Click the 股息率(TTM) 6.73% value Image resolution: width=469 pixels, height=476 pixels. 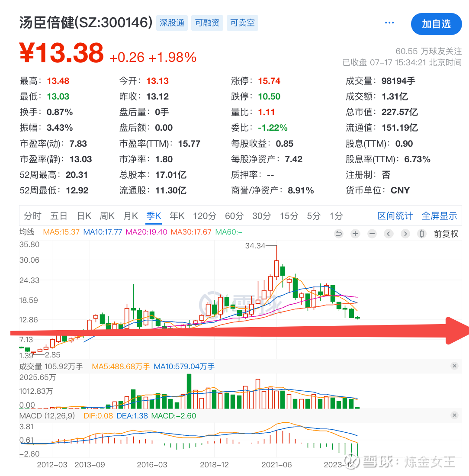click(x=418, y=159)
